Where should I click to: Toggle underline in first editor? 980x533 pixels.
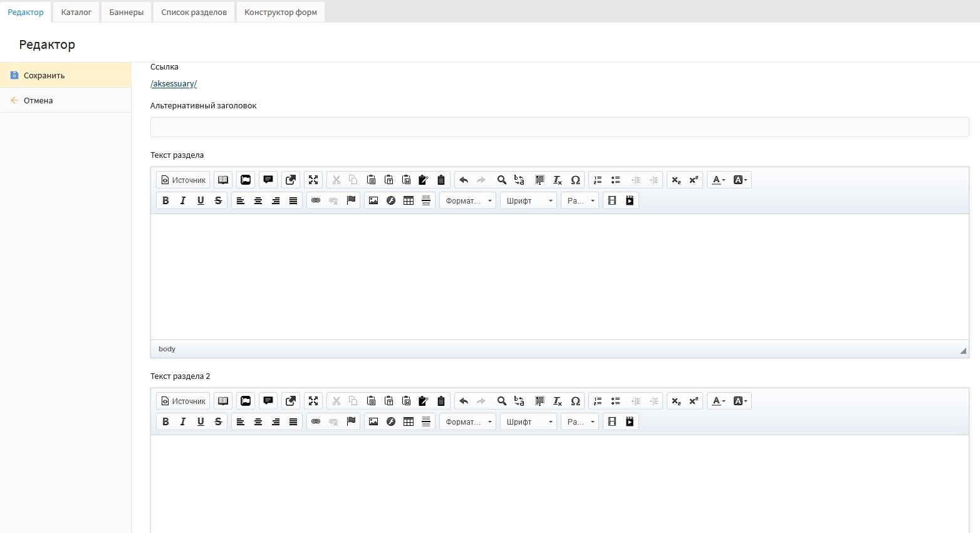[201, 200]
